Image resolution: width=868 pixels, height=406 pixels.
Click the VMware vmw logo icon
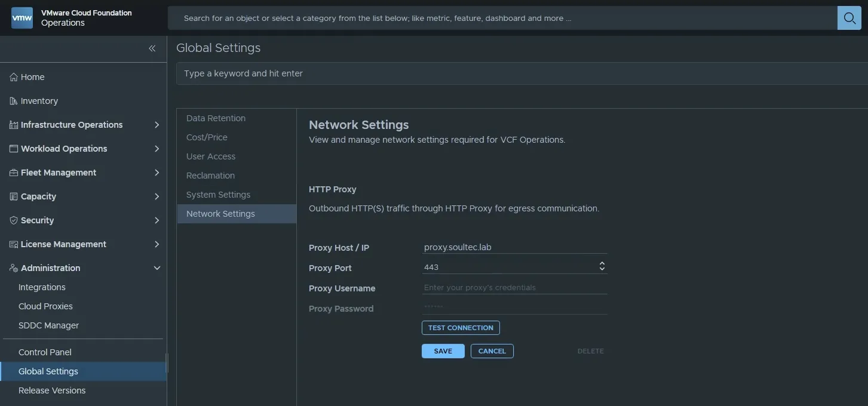point(22,18)
